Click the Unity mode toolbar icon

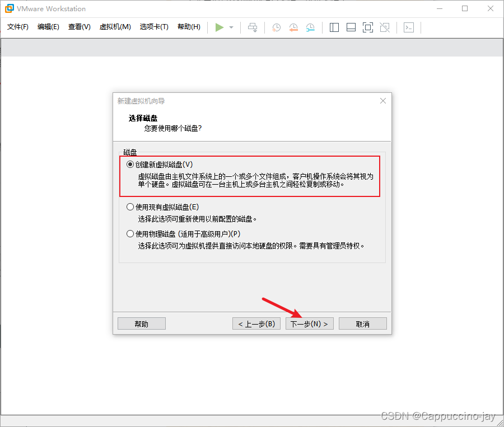[x=385, y=27]
